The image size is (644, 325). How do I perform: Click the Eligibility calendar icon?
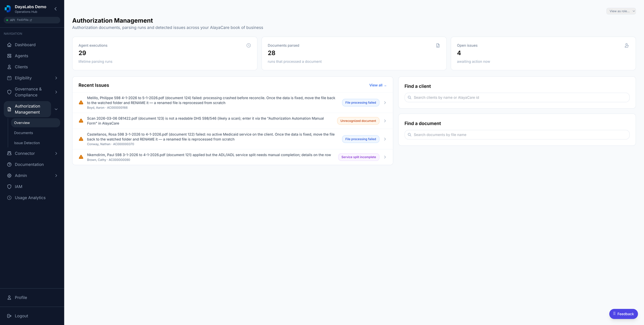(9, 78)
